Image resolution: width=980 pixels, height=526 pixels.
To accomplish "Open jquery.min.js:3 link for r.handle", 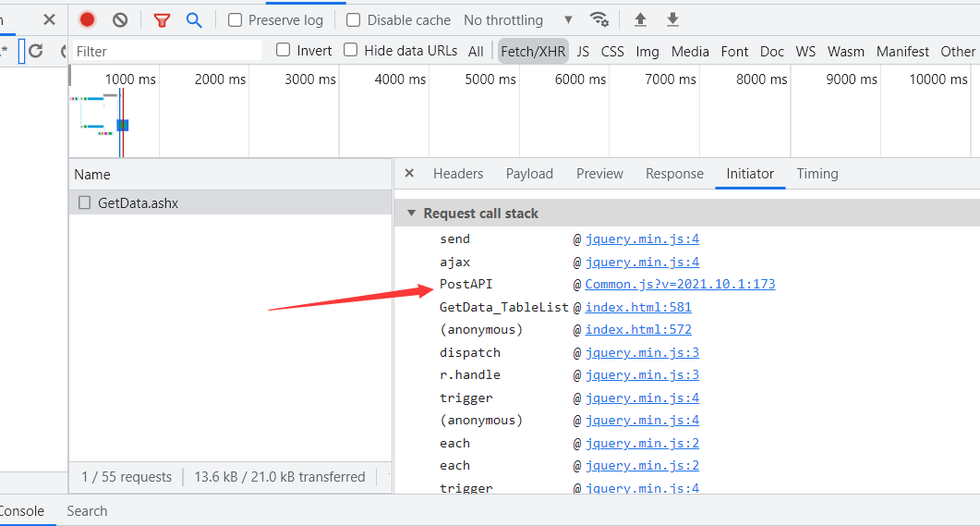I will click(x=642, y=374).
